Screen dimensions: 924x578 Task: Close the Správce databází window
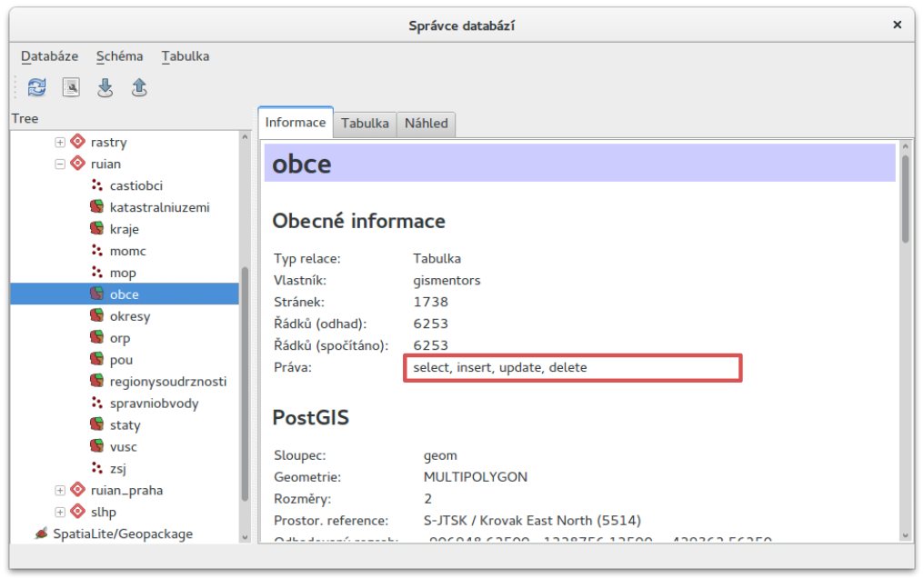pyautogui.click(x=897, y=25)
